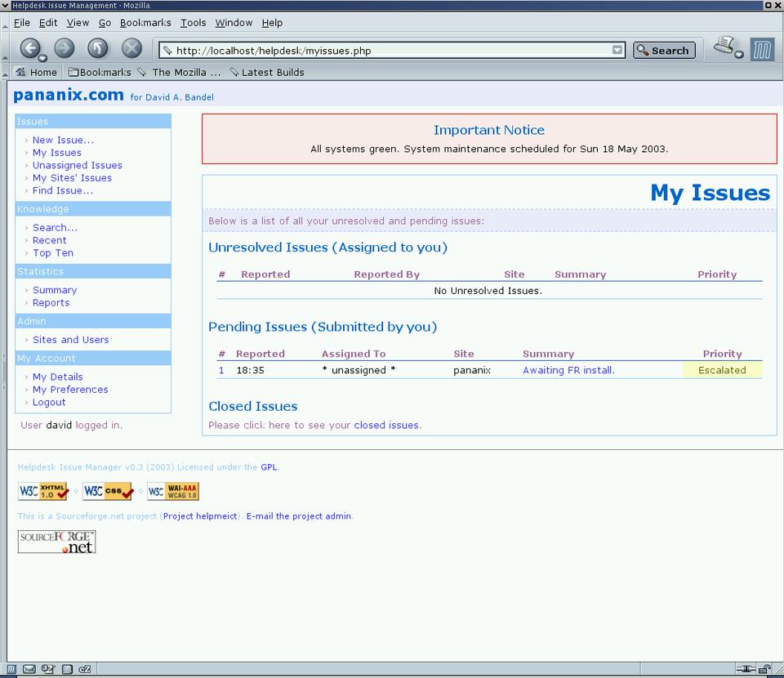The width and height of the screenshot is (784, 678).
Task: Click the Back navigation button
Action: coord(29,49)
